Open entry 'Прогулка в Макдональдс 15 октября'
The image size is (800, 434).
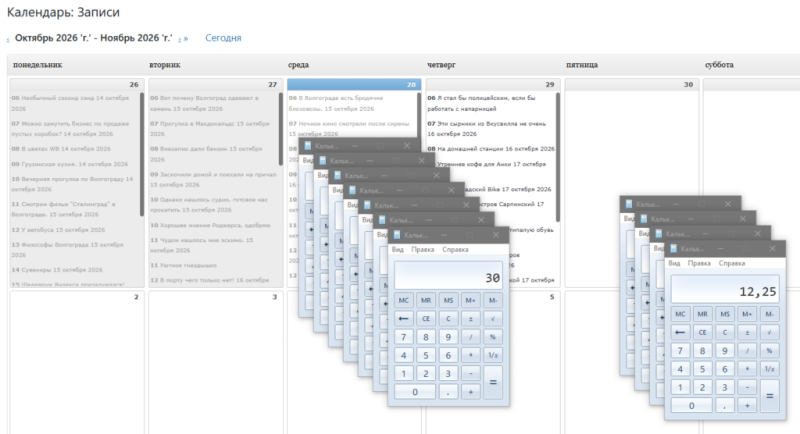coord(210,129)
